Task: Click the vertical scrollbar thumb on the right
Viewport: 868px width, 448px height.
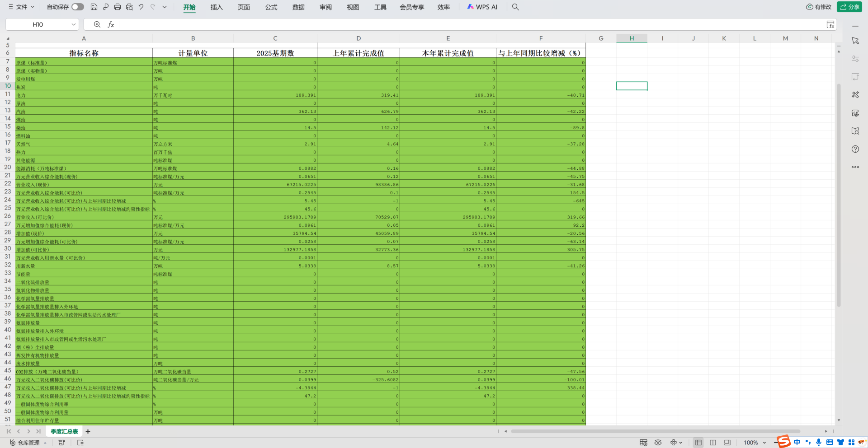Action: coord(839,195)
